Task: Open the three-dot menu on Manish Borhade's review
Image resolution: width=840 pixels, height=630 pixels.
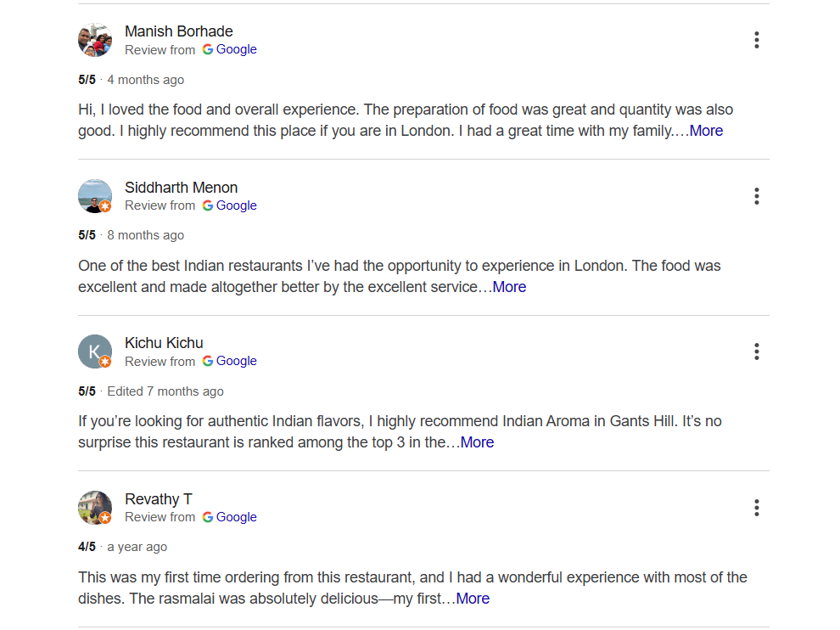Action: (x=756, y=39)
